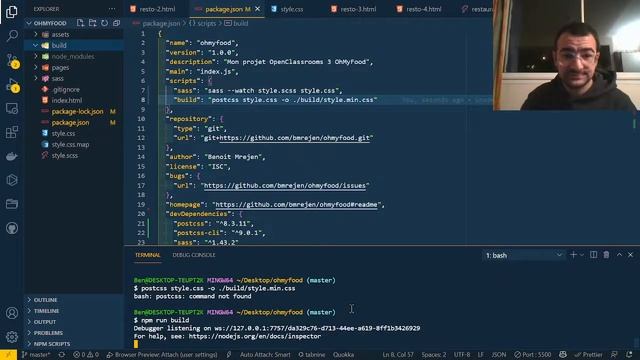Screen dimensions: 640x360
Task: Click the feedback icon in status bar
Action: [615, 355]
